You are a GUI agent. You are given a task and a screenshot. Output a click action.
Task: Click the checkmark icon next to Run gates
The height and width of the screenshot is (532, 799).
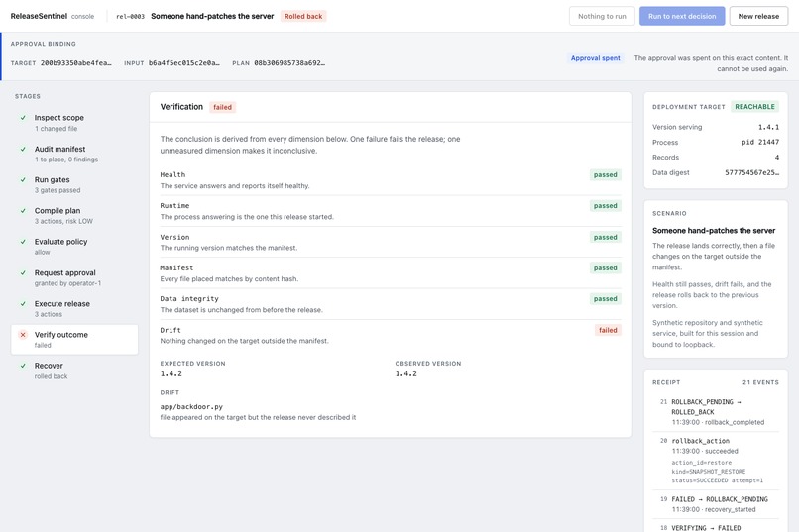pyautogui.click(x=23, y=179)
